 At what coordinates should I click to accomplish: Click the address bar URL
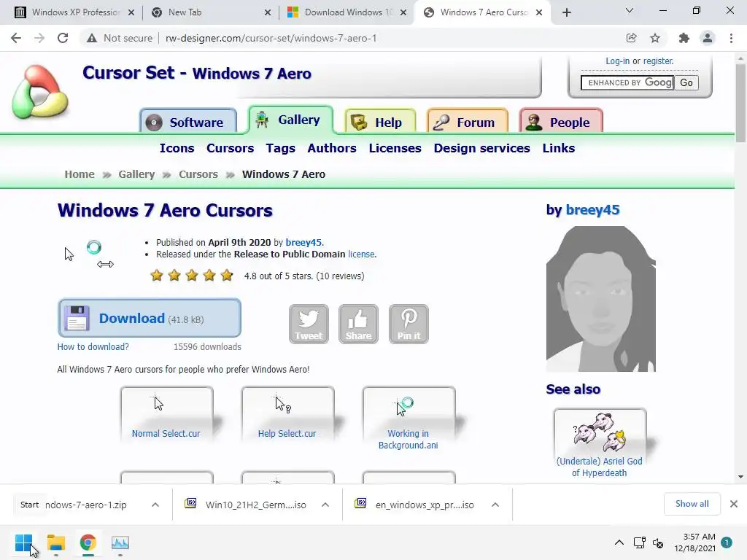pos(271,38)
